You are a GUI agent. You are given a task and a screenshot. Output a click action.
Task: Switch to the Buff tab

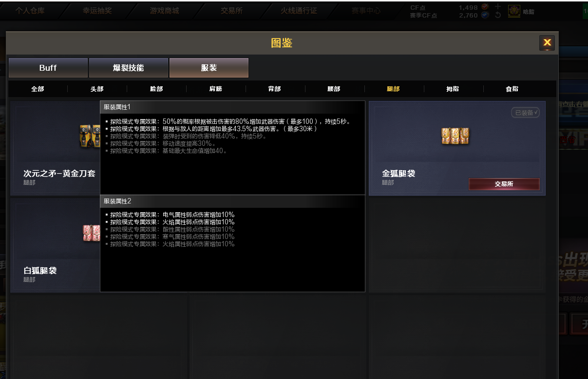click(x=48, y=68)
